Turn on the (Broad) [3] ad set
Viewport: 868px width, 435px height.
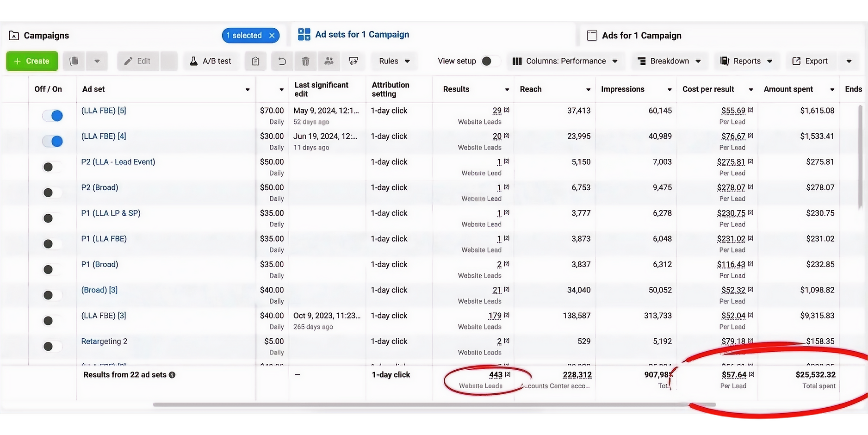pos(52,295)
